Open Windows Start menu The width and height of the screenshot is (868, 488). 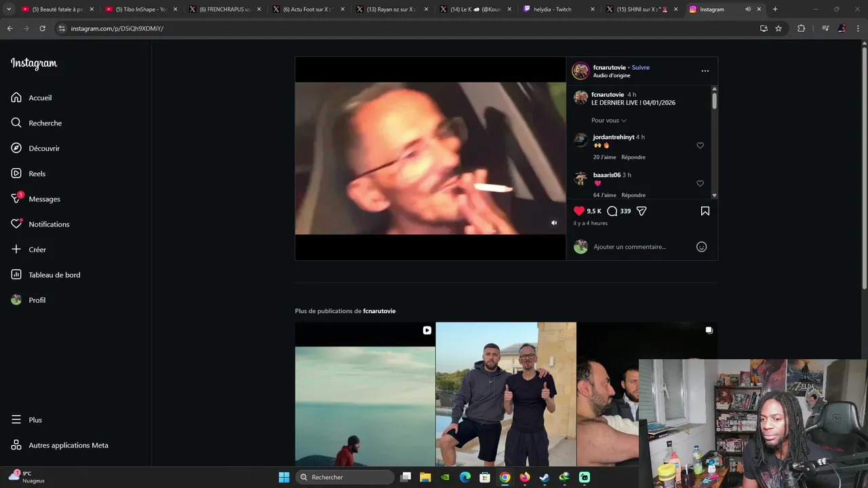pyautogui.click(x=284, y=477)
